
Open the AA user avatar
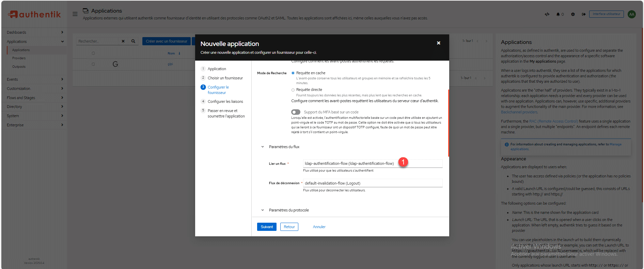[x=632, y=14]
